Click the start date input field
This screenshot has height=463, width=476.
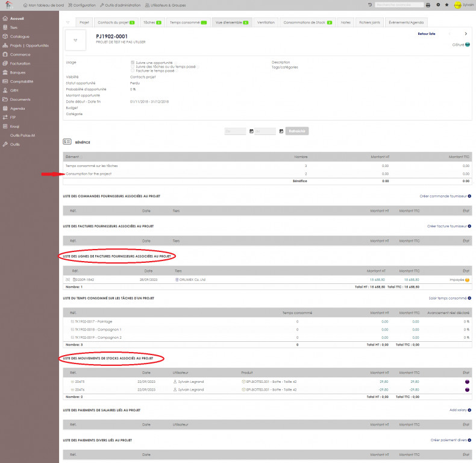point(235,131)
